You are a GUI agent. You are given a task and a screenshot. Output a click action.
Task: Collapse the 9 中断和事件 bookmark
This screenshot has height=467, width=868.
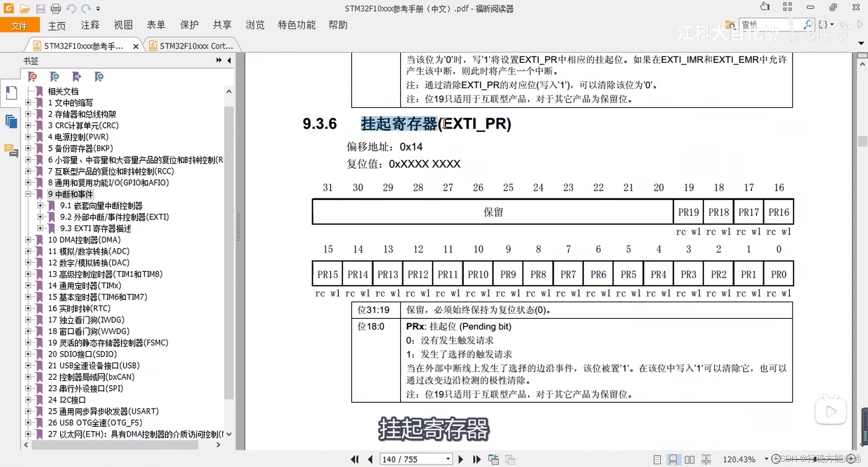28,194
